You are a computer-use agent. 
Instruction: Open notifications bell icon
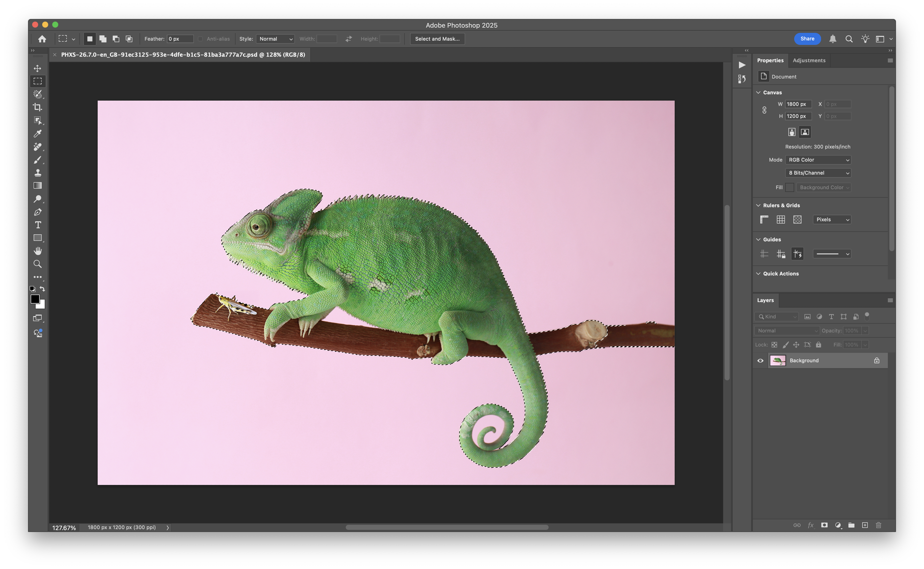833,39
